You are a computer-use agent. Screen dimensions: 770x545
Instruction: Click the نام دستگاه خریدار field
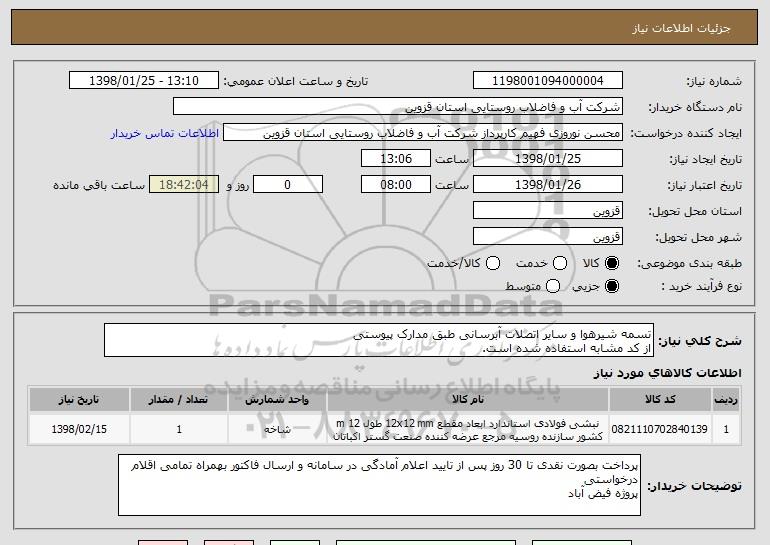pyautogui.click(x=398, y=107)
